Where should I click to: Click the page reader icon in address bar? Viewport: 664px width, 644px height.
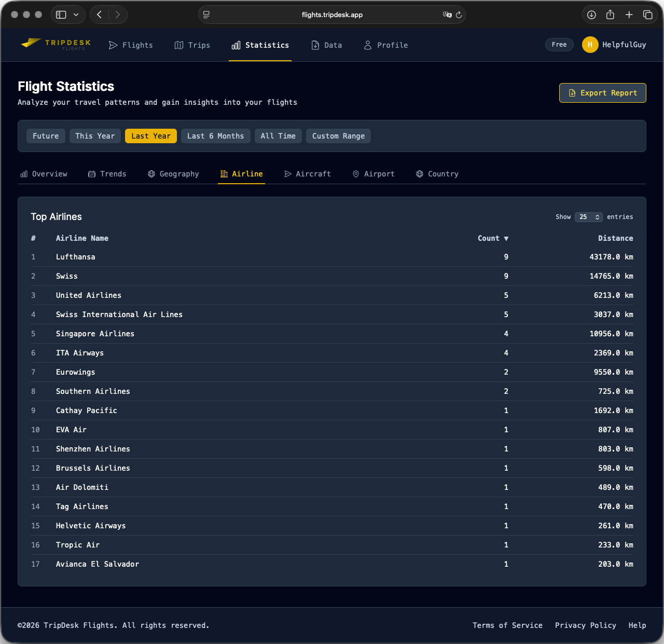[206, 15]
